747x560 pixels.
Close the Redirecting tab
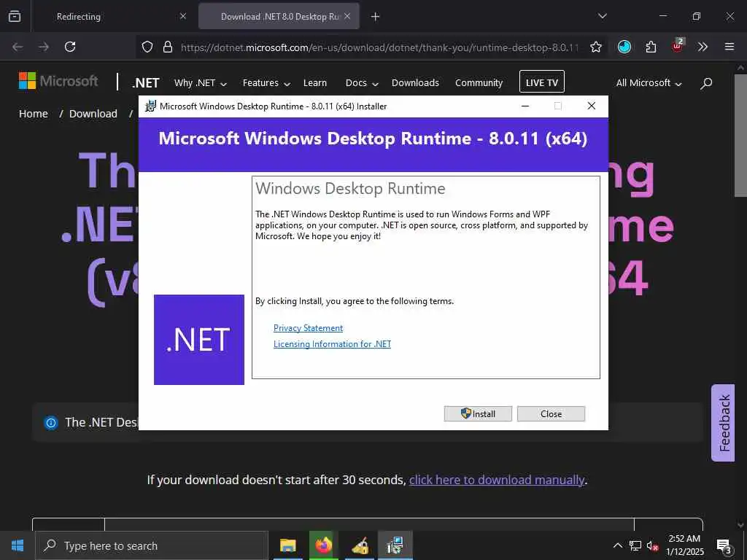(183, 16)
